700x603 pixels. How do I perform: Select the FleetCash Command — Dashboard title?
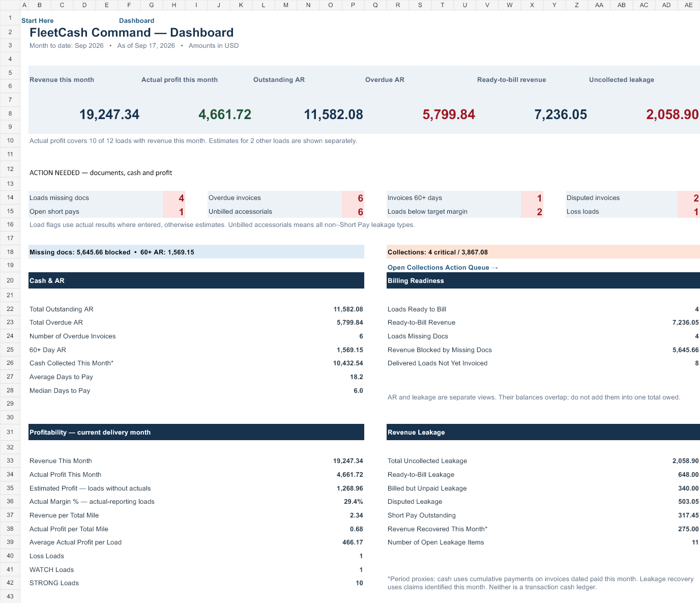(131, 33)
